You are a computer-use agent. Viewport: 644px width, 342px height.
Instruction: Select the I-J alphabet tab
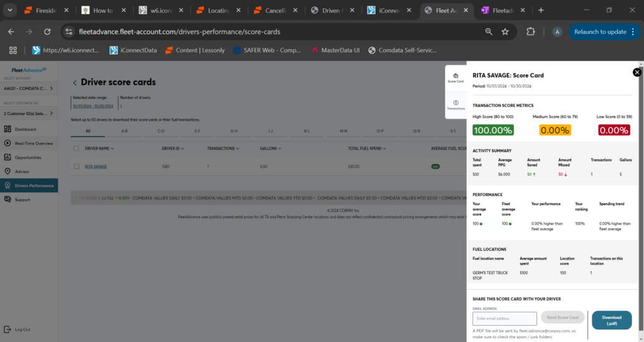[270, 131]
